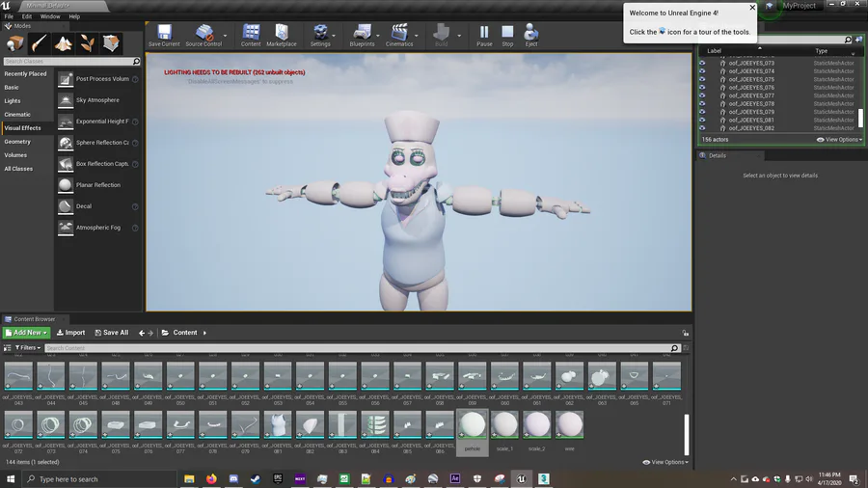Click the Eject toolbar icon

pos(531,35)
